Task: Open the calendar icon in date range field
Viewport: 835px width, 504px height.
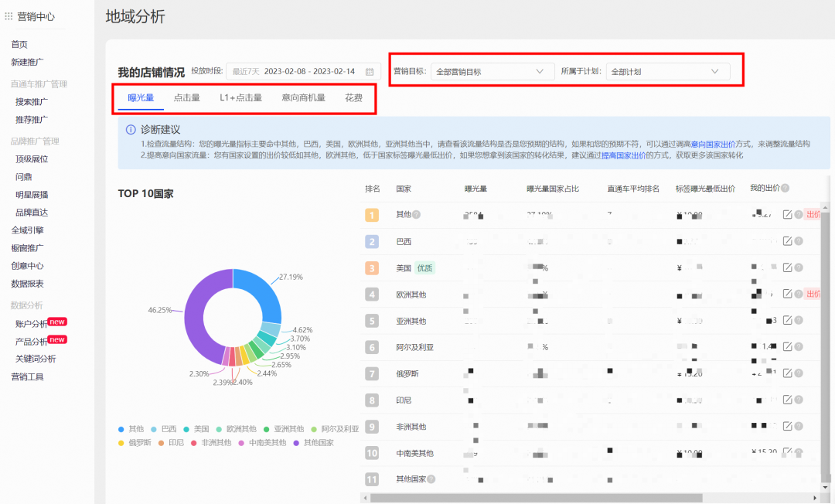Action: click(370, 71)
